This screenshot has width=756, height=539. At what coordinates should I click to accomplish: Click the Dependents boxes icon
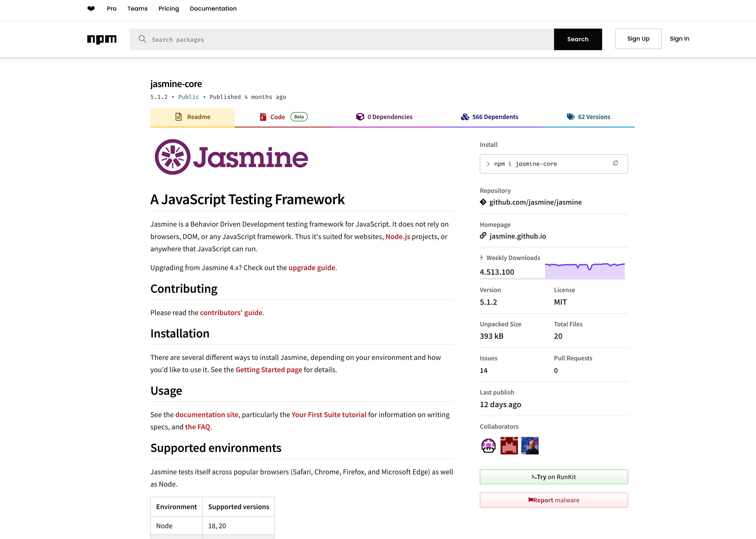[465, 117]
